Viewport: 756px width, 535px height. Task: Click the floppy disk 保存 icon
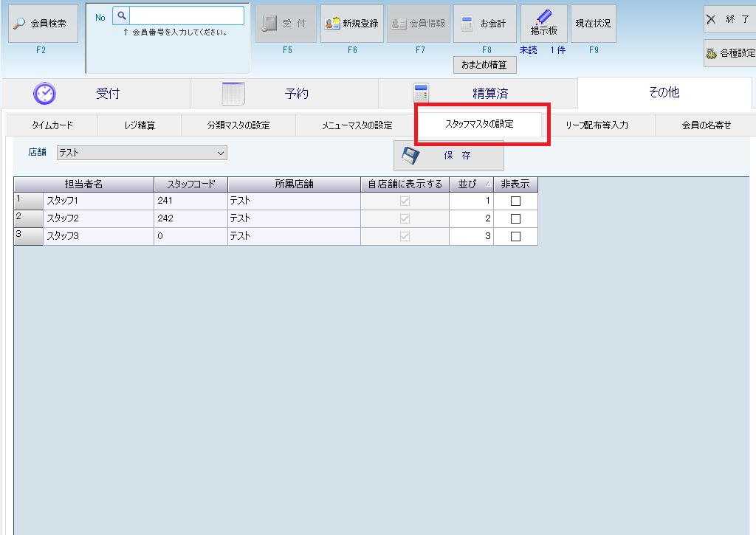(411, 156)
